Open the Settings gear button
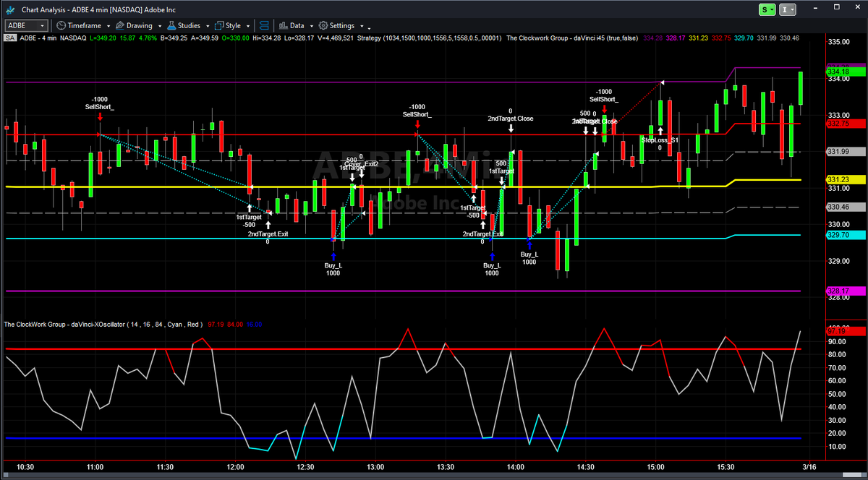This screenshot has height=480, width=868. (x=336, y=25)
